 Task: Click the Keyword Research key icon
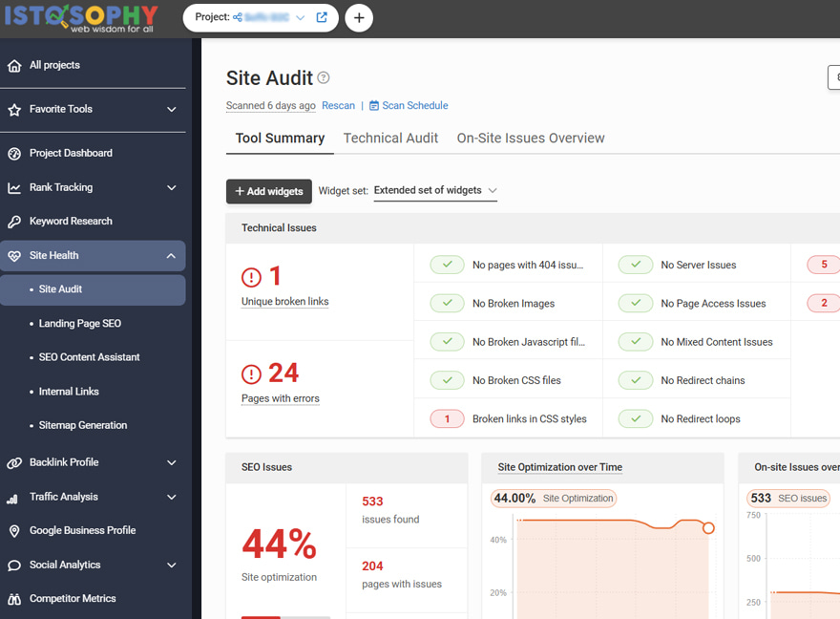tap(14, 222)
